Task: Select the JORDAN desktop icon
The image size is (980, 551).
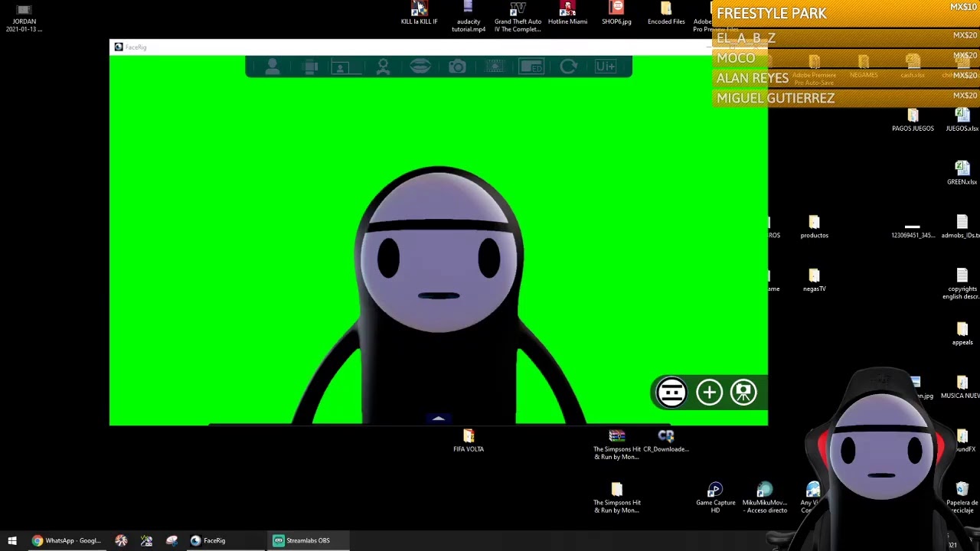Action: (x=24, y=18)
